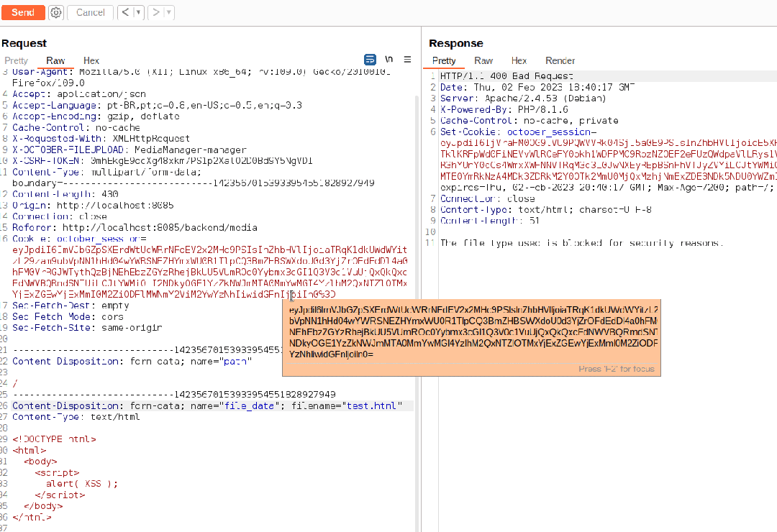Open the Response Render tab
The image size is (777, 532).
[560, 60]
